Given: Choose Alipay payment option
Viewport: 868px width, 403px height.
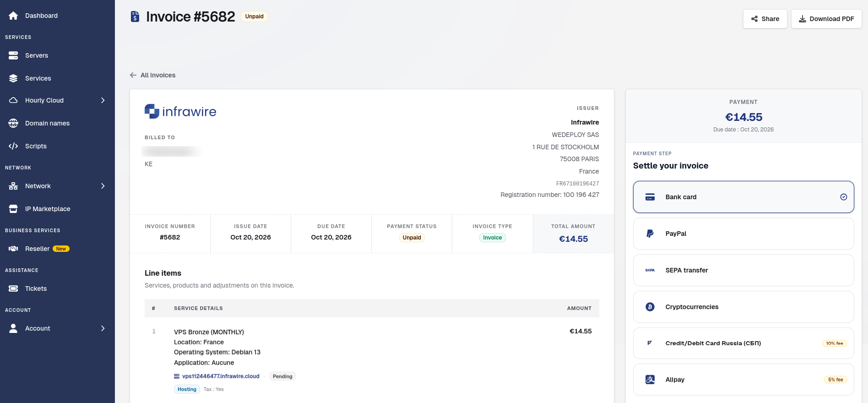Looking at the screenshot, I should click(x=743, y=380).
